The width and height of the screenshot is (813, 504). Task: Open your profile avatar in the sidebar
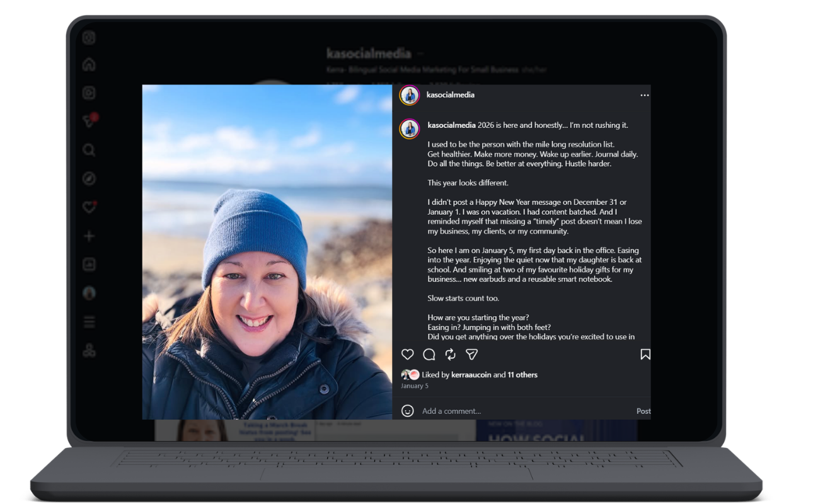point(89,293)
